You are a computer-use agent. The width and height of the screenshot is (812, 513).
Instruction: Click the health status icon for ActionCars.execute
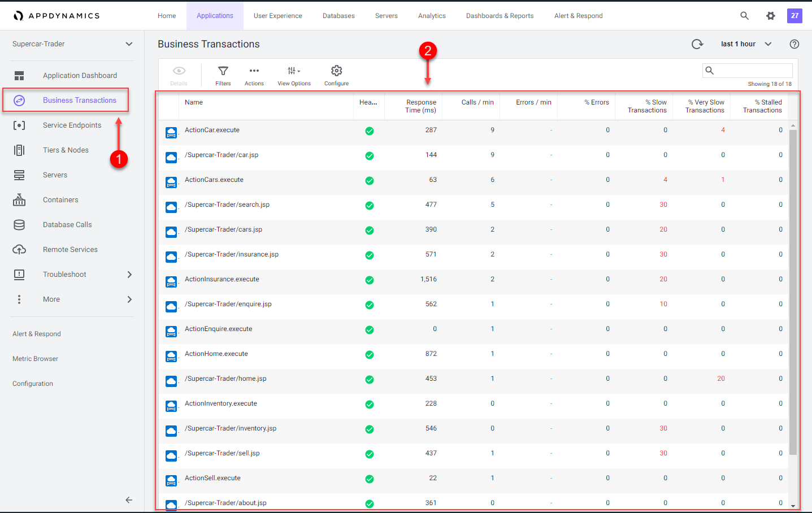click(370, 181)
